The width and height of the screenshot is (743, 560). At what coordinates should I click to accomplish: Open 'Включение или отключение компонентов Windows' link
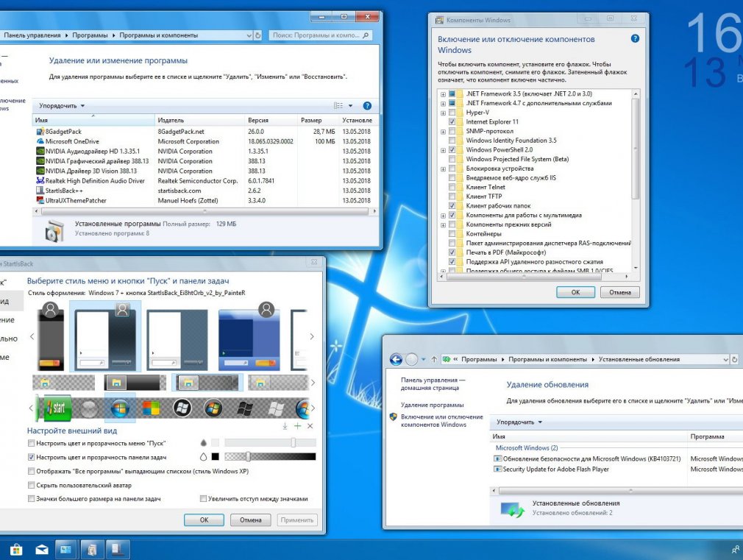pos(441,421)
